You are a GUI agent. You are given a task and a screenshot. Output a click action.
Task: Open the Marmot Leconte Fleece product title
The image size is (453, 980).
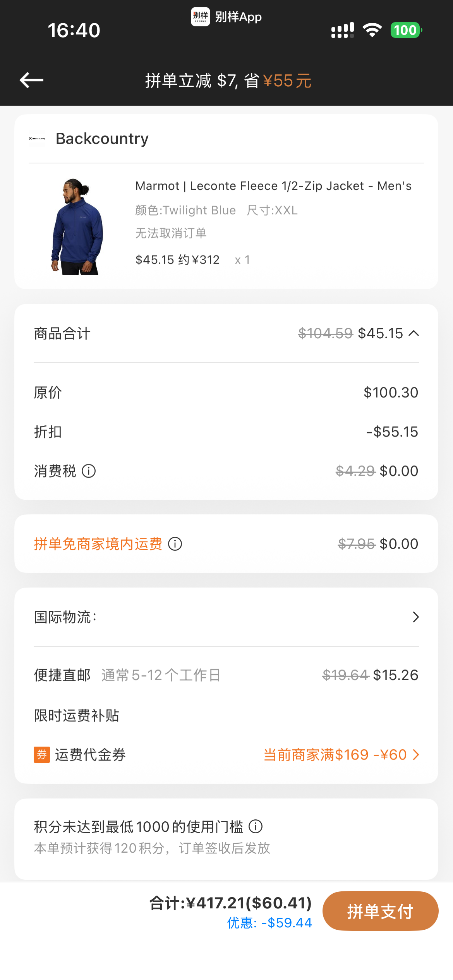pyautogui.click(x=273, y=186)
